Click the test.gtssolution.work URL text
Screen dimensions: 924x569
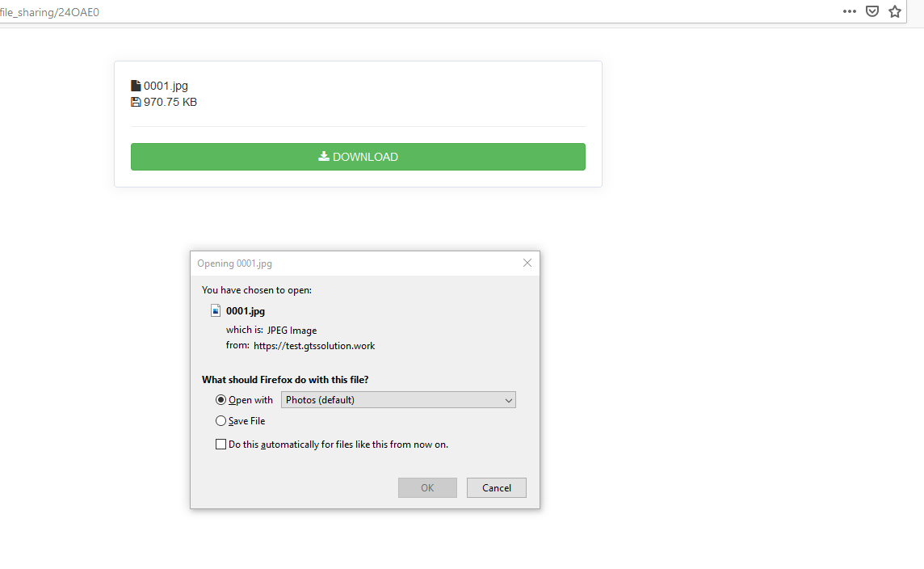click(314, 345)
